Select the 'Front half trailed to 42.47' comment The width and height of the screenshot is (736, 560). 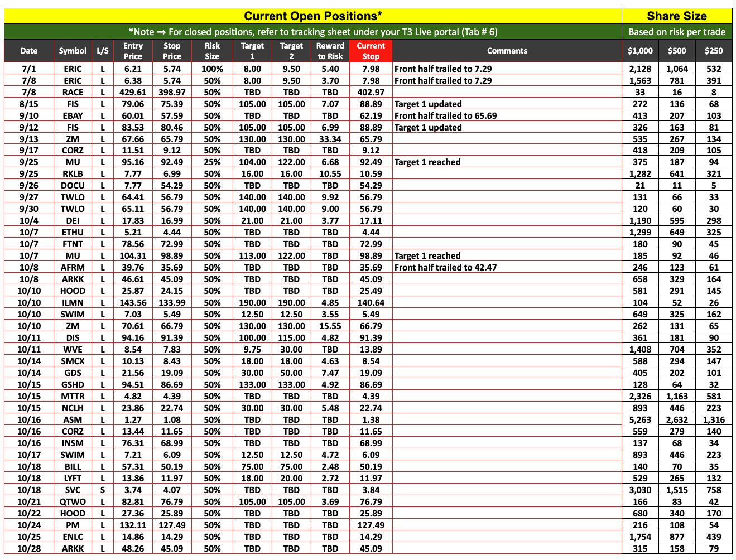click(x=445, y=268)
